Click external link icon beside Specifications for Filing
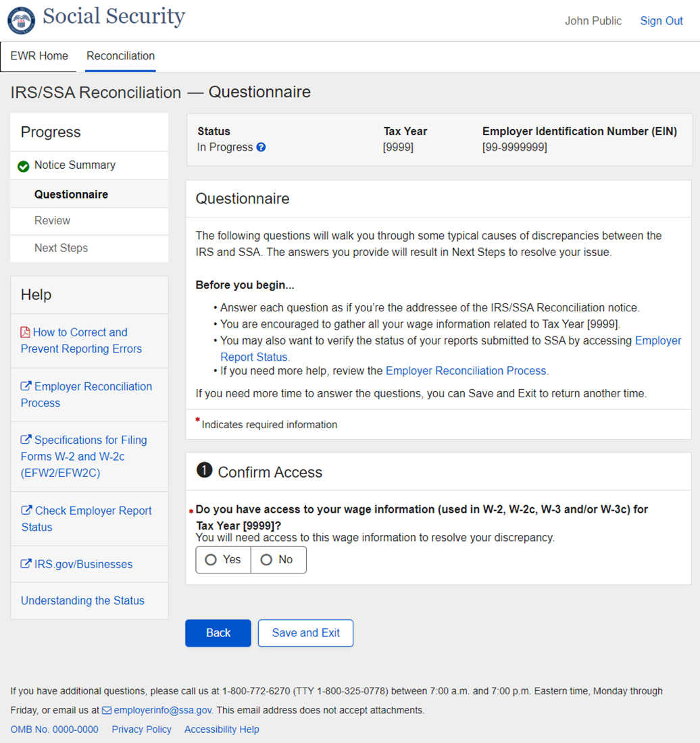 (x=26, y=440)
